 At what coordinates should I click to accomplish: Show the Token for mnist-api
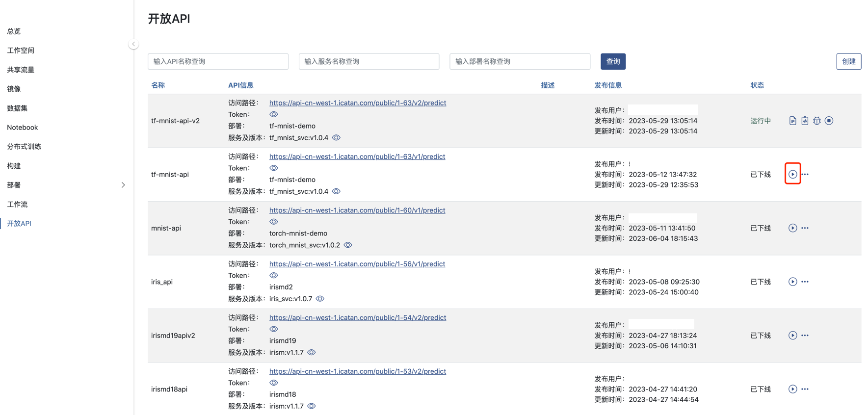[274, 222]
